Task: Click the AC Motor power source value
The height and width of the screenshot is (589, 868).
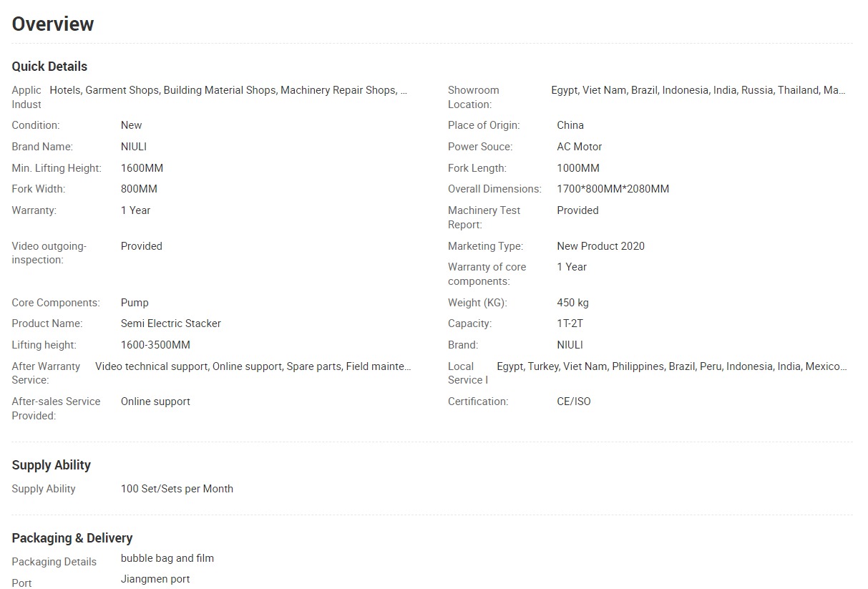Action: tap(580, 147)
